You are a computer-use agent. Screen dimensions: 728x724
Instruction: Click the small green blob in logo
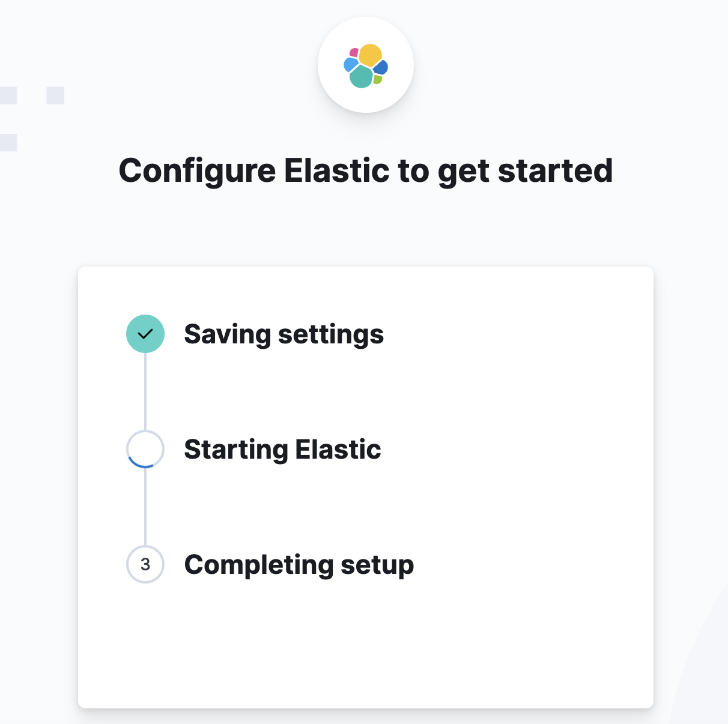(377, 79)
